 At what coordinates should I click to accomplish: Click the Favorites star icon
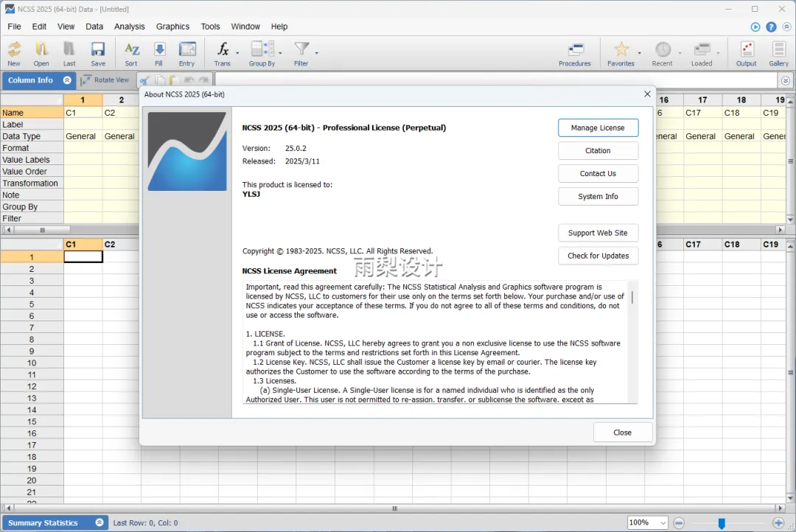pos(621,53)
